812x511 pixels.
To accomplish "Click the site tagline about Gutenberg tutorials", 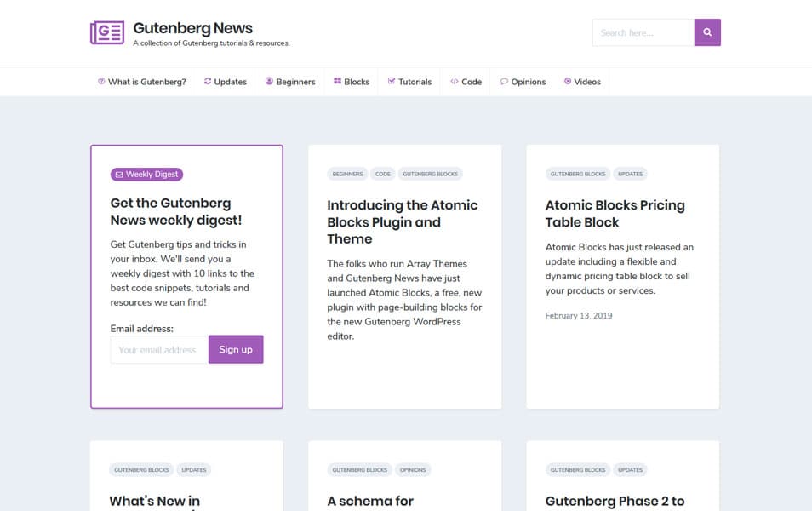I will (x=211, y=43).
